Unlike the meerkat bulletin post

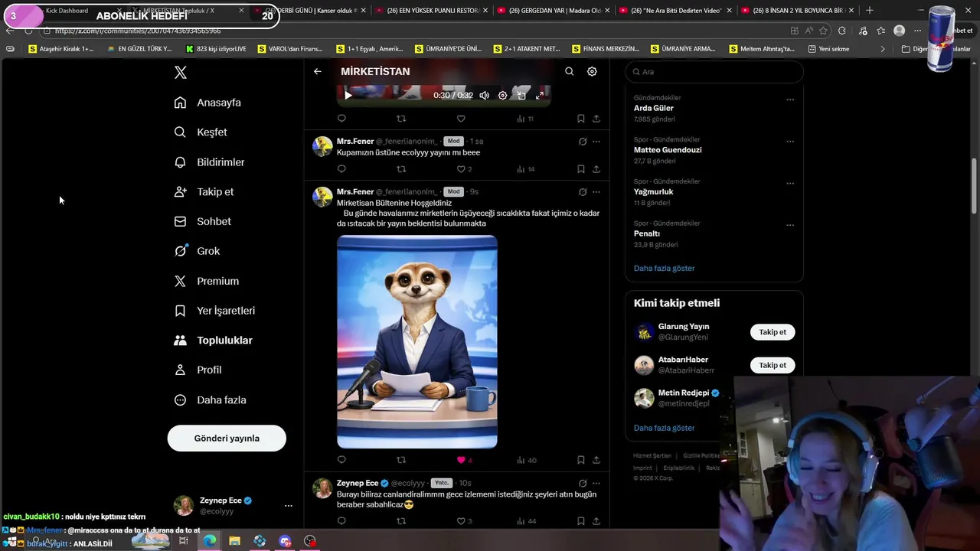tap(461, 460)
